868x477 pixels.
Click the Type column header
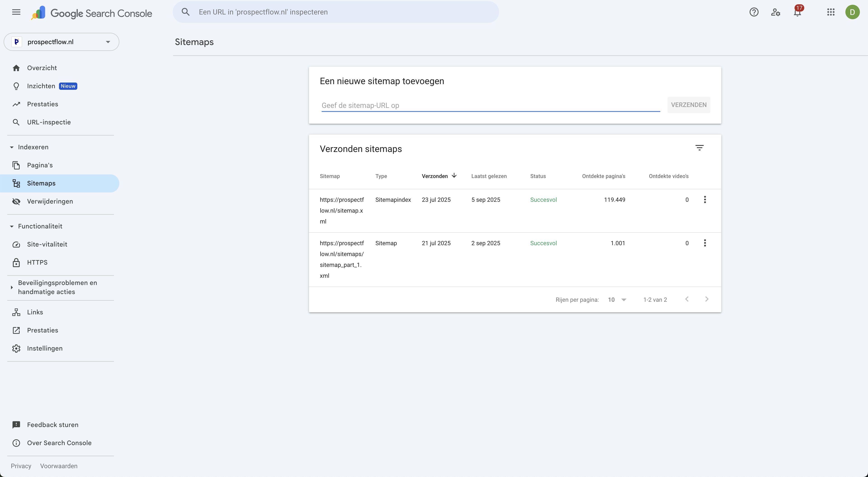[x=381, y=176]
